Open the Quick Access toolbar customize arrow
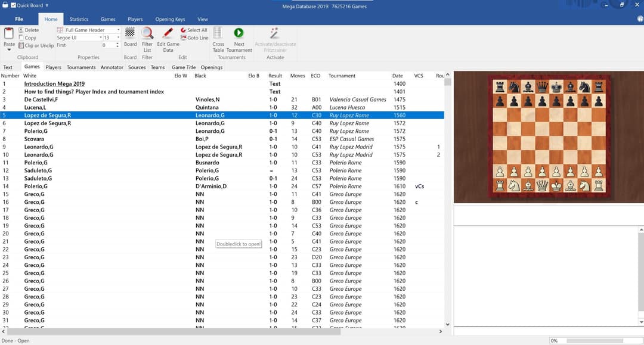The width and height of the screenshot is (644, 345). [47, 5]
